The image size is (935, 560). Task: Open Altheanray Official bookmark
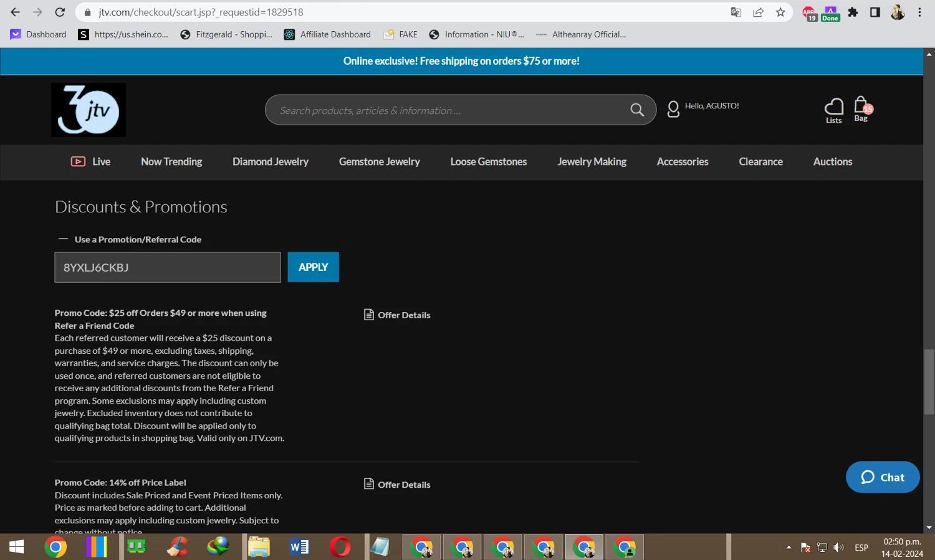pyautogui.click(x=581, y=34)
